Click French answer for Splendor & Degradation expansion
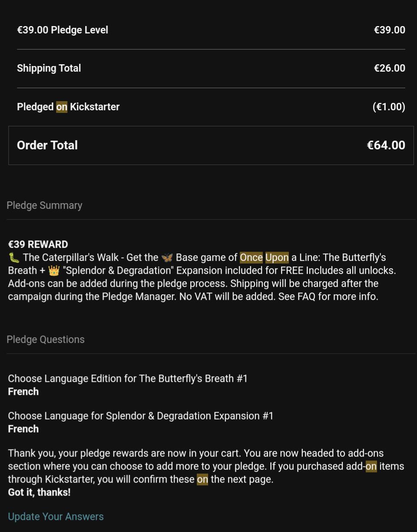This screenshot has width=417, height=532. 23,429
